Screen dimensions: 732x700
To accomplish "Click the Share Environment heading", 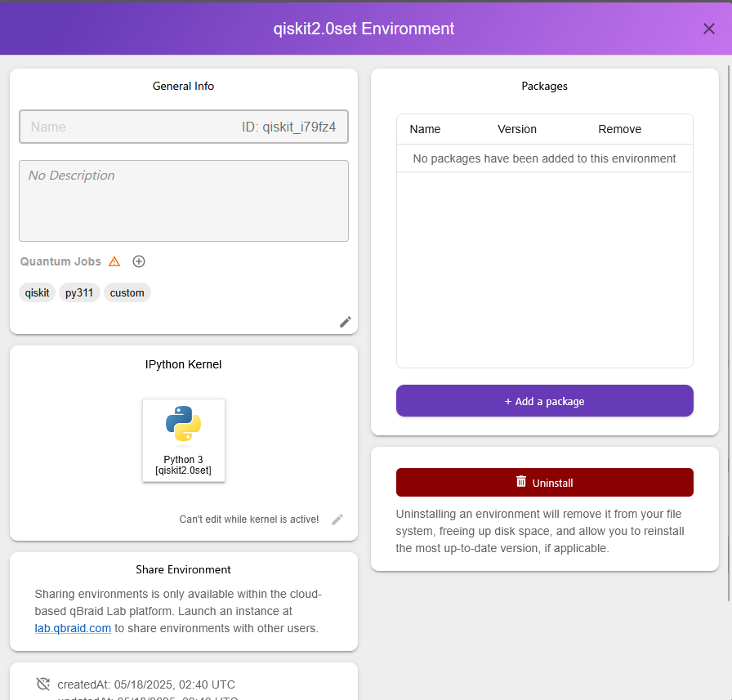I will (184, 570).
